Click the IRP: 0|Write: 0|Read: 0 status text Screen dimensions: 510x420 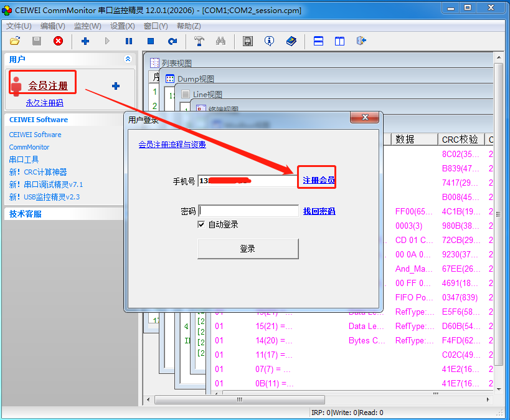tap(347, 413)
